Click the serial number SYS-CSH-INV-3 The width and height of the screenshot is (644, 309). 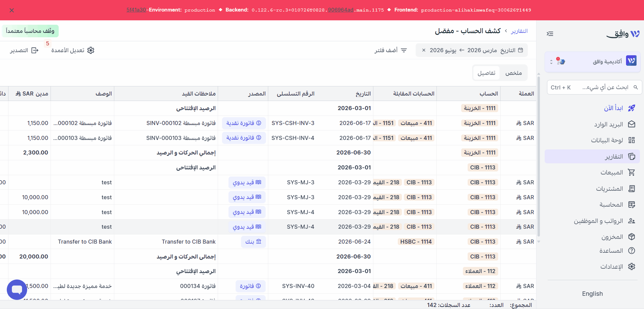(x=293, y=123)
